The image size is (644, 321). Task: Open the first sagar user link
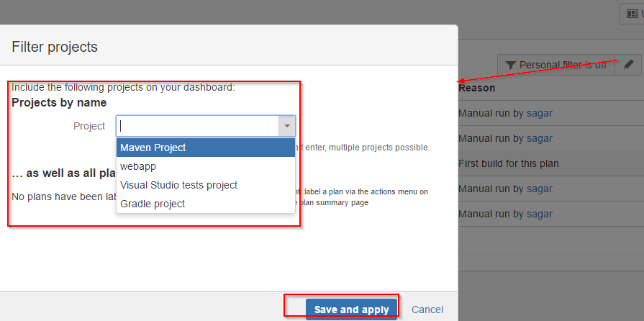[540, 113]
